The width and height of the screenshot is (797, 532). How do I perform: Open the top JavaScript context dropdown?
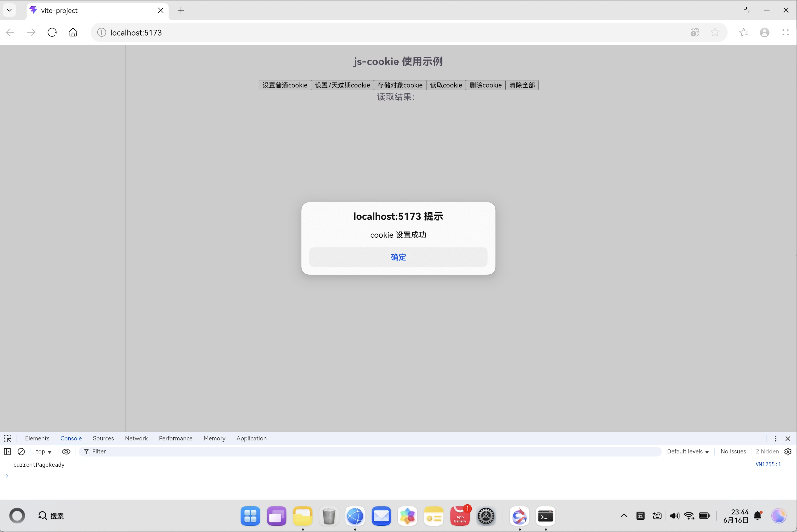[43, 451]
